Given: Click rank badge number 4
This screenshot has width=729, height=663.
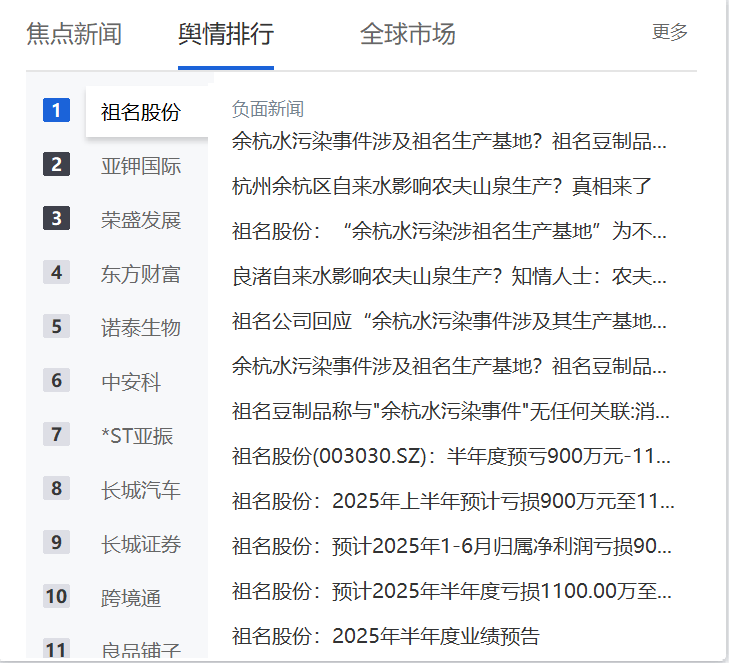Looking at the screenshot, I should pos(56,272).
